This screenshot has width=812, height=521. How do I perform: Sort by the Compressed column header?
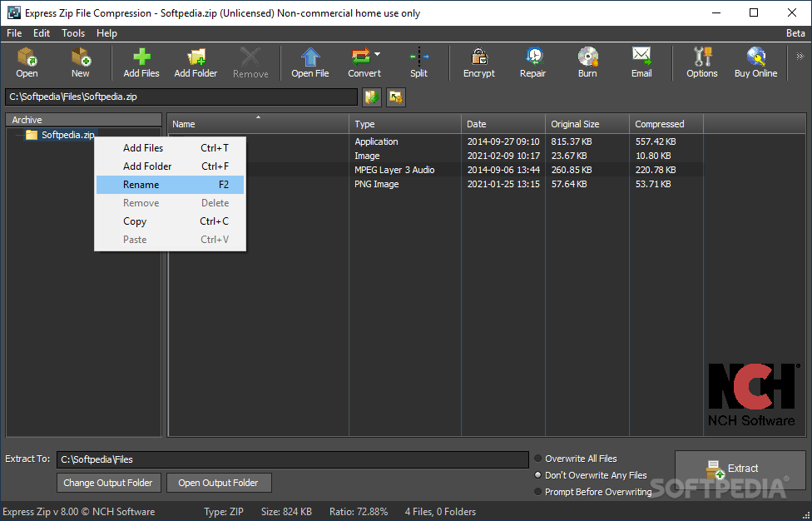pos(666,124)
